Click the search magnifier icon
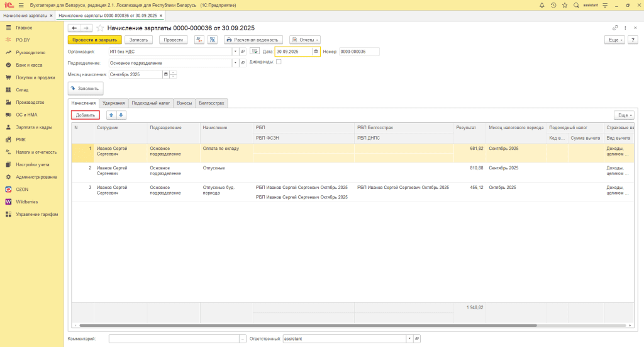Screen dimensions: 644x347 tap(576, 5)
